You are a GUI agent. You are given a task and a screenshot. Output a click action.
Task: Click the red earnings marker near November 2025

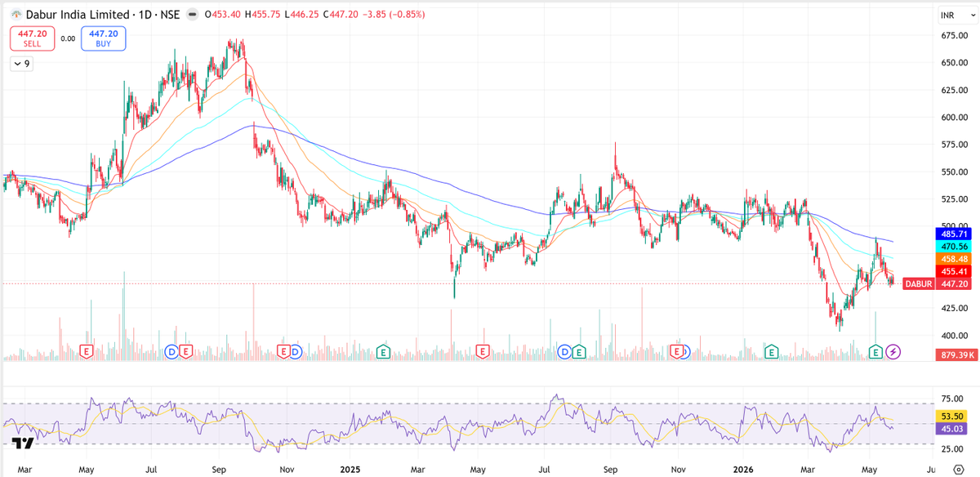pyautogui.click(x=676, y=352)
